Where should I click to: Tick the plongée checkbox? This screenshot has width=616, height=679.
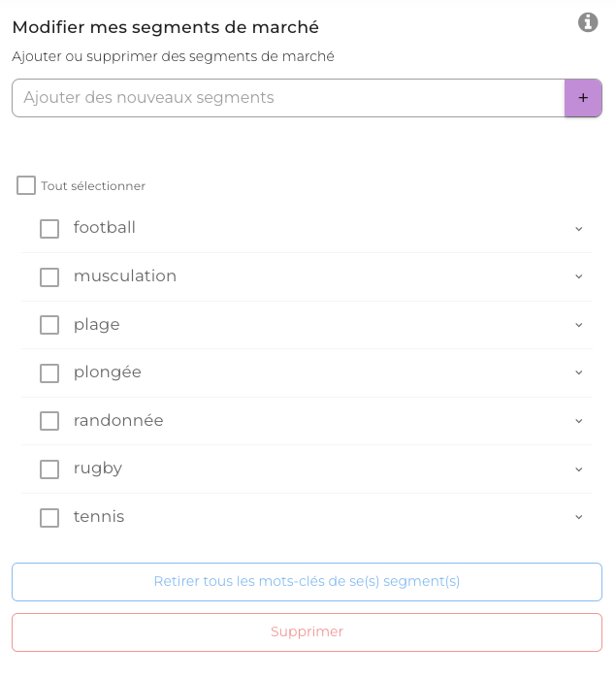coord(49,373)
